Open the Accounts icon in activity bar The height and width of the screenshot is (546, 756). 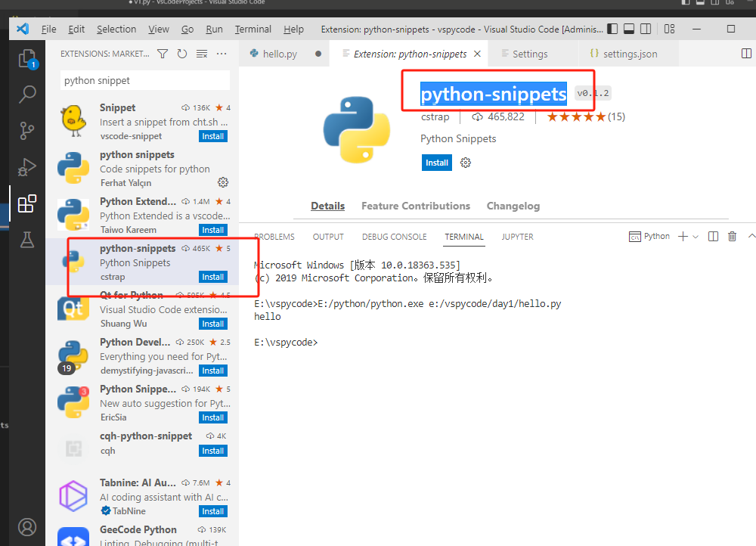click(x=27, y=526)
